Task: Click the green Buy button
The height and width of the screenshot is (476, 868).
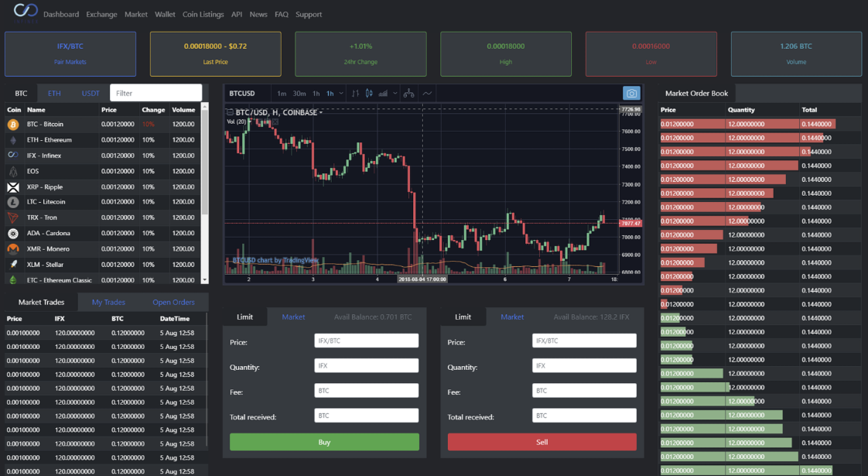Action: coord(324,442)
